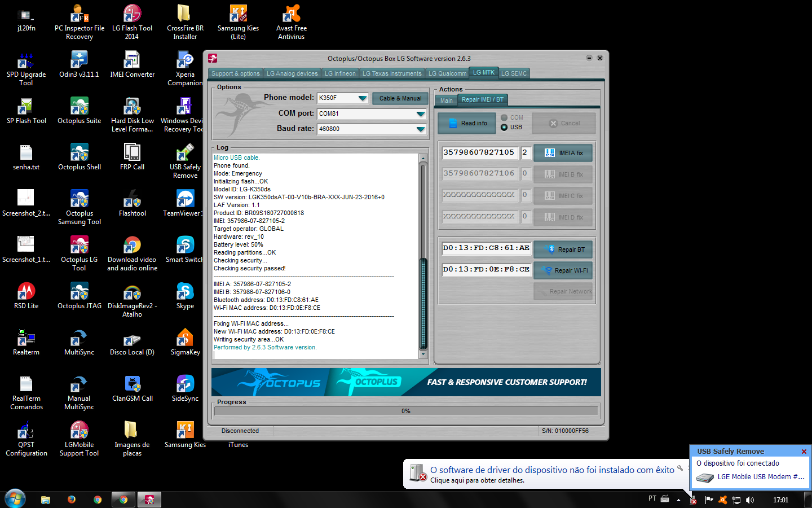812x508 pixels.
Task: Open the Flashtool desktop icon
Action: click(x=132, y=203)
